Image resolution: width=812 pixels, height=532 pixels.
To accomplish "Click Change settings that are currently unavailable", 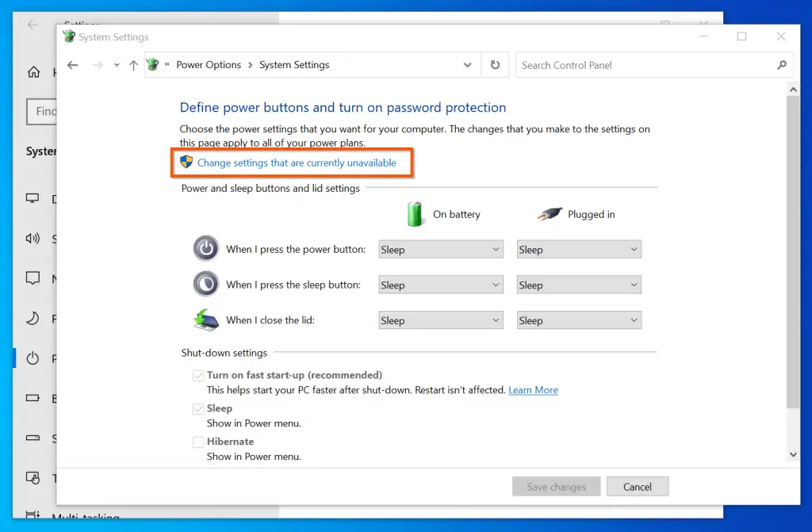I will click(x=296, y=163).
